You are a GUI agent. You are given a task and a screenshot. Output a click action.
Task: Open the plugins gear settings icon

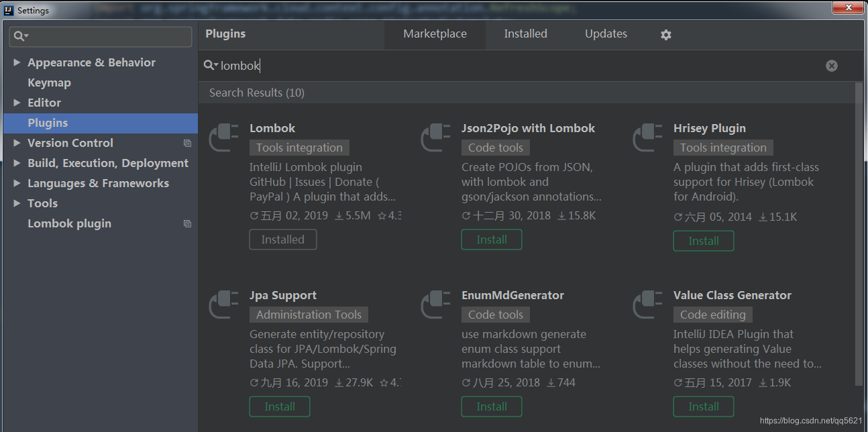point(665,35)
